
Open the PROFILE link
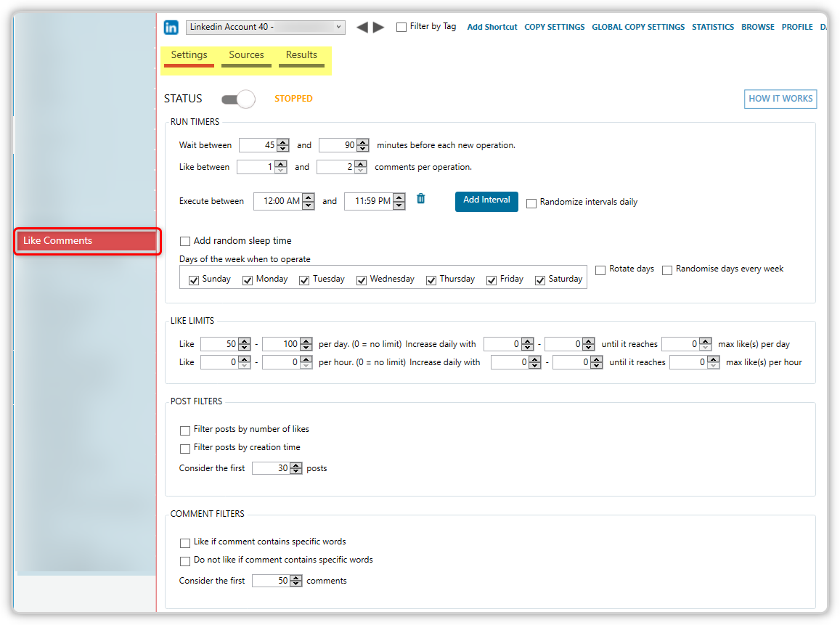coord(797,27)
